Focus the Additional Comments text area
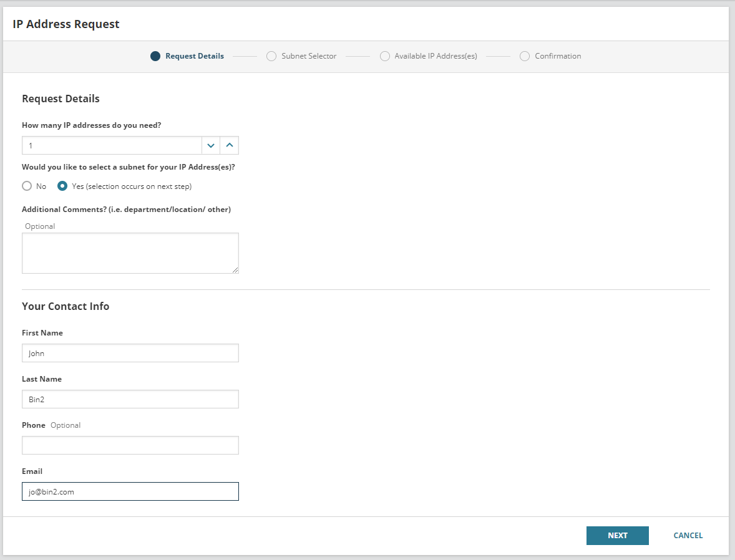 [x=130, y=253]
